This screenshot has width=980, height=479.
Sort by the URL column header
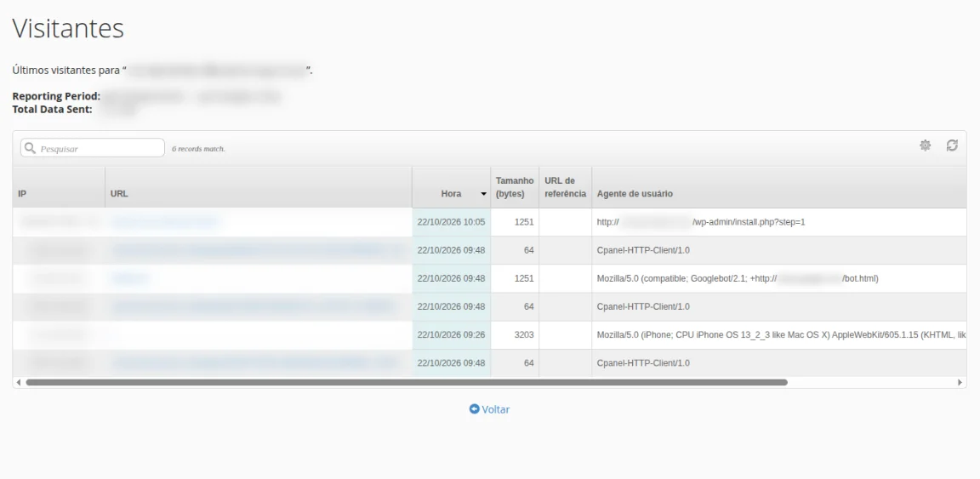(258, 187)
